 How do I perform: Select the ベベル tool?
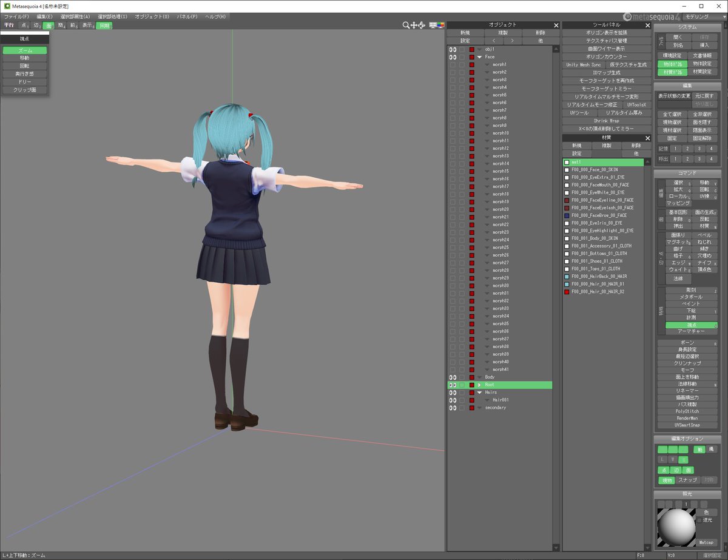[x=704, y=235]
